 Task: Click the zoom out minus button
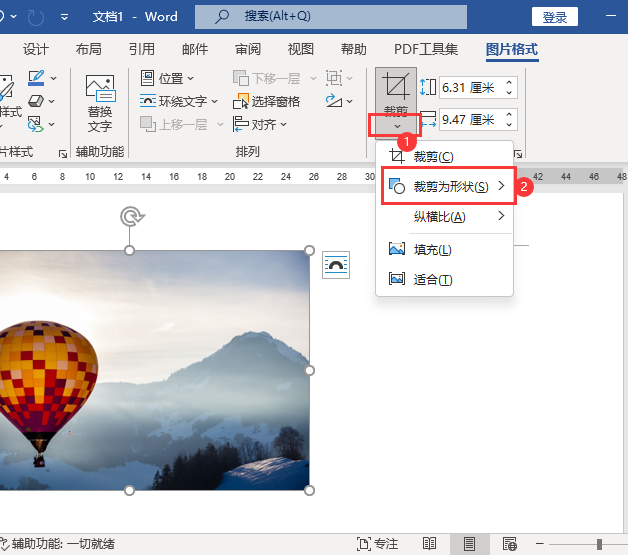[539, 544]
